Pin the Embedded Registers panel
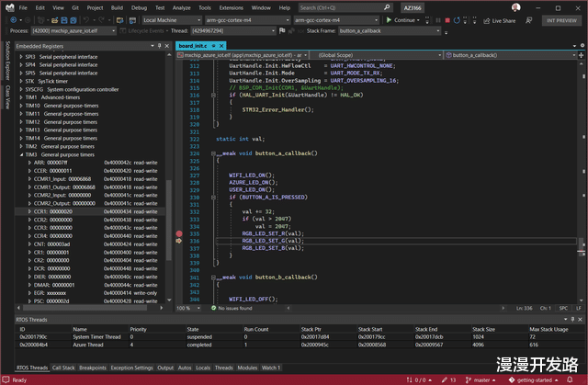This screenshot has width=588, height=385. 159,46
